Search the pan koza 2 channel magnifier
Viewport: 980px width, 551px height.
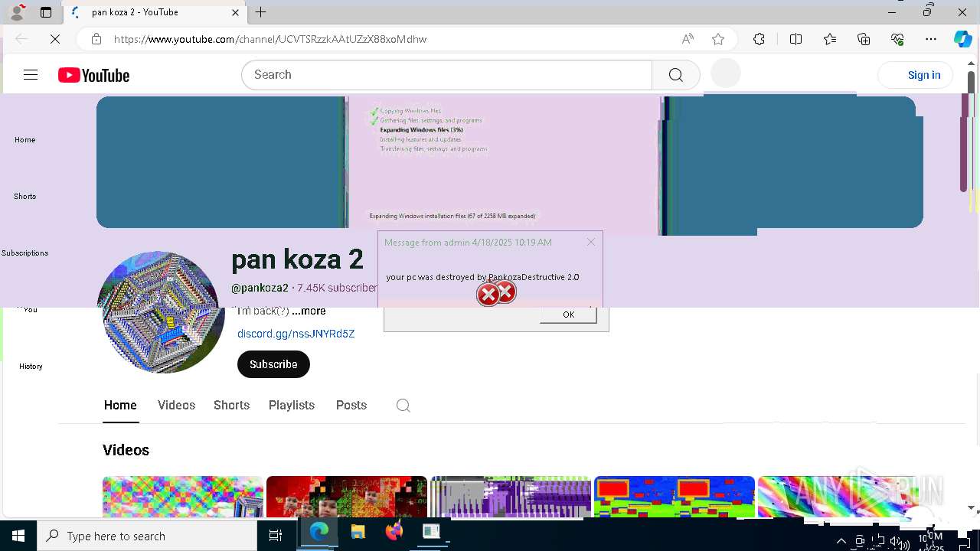click(403, 406)
